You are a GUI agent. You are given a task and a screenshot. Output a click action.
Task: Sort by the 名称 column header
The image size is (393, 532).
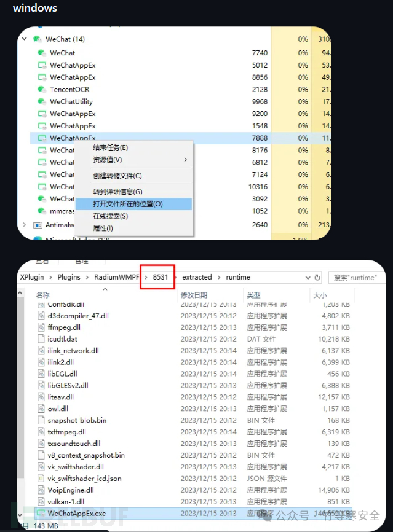coord(43,295)
